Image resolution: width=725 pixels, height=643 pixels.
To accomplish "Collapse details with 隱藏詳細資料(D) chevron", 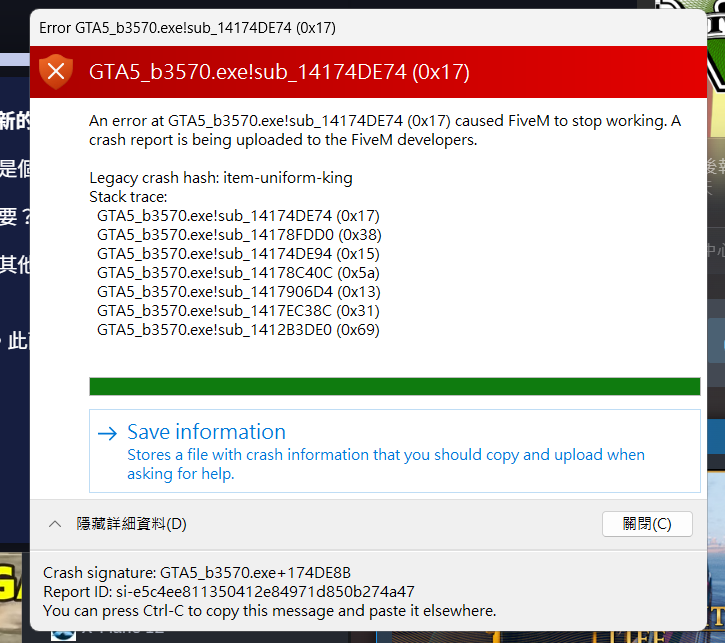I will click(55, 524).
